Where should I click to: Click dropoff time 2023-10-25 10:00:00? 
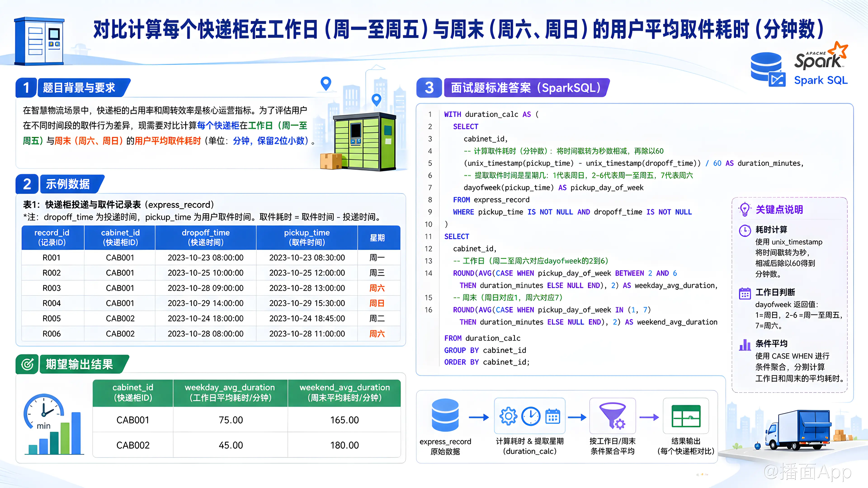(x=205, y=273)
